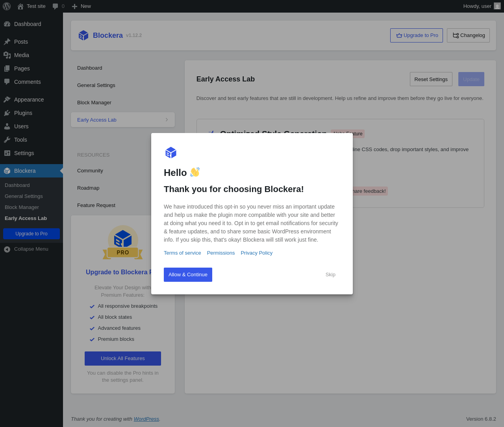
Task: Expand the Early Access Lab chevron
Action: pos(167,120)
